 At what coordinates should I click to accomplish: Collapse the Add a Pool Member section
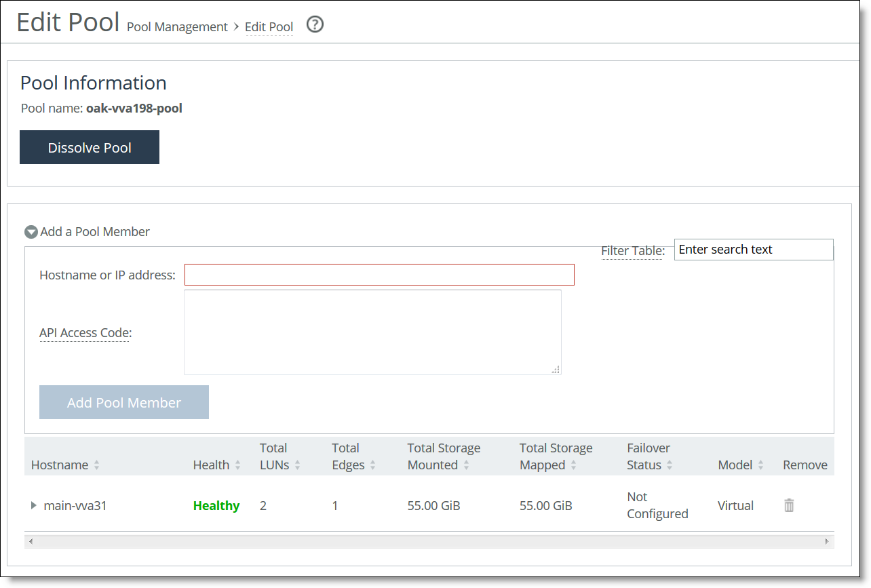[x=31, y=231]
